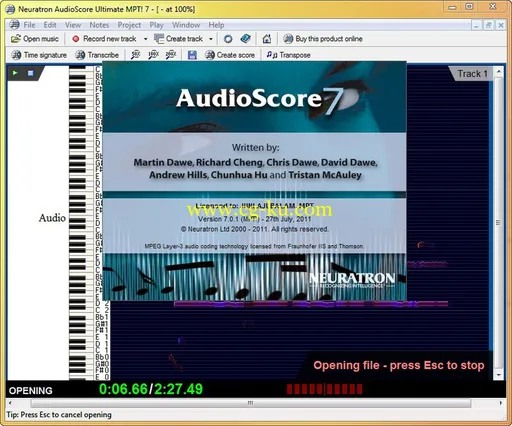512x426 pixels.
Task: Click the Transpose toolbar button
Action: click(x=288, y=55)
